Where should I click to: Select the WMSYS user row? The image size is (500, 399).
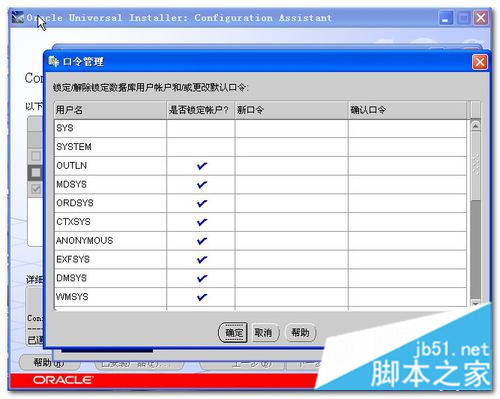pos(260,297)
